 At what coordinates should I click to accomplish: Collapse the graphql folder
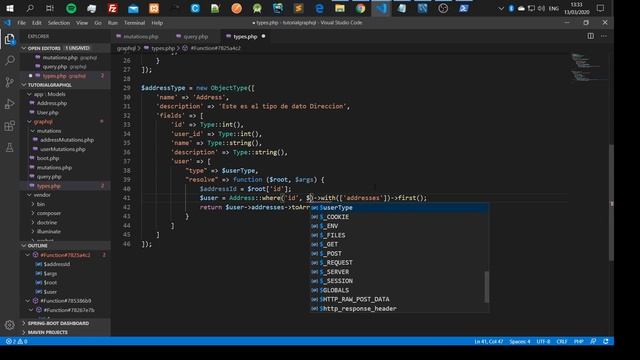(x=65, y=122)
